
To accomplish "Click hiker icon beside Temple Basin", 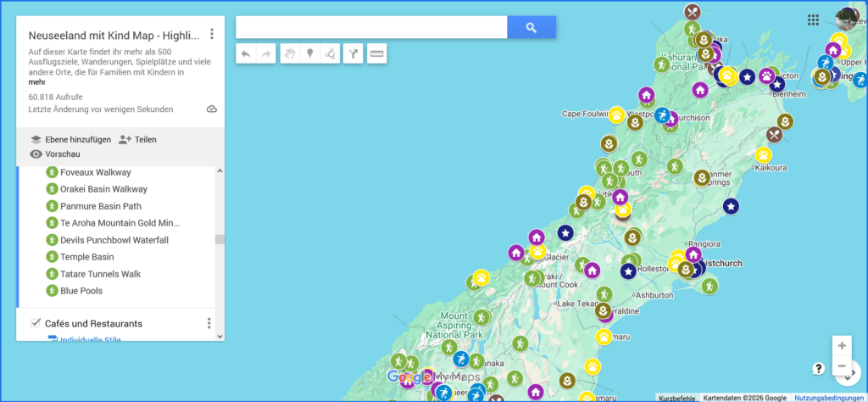I will click(52, 256).
